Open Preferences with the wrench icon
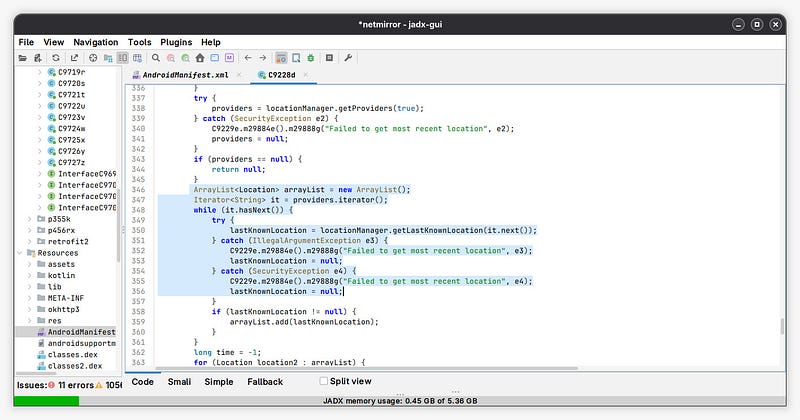This screenshot has width=800, height=420. click(348, 58)
